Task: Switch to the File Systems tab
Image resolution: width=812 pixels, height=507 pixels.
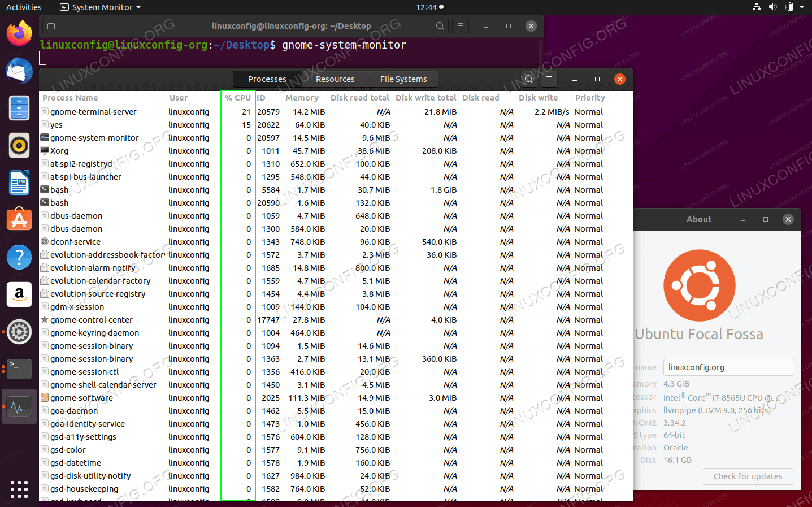Action: [403, 79]
